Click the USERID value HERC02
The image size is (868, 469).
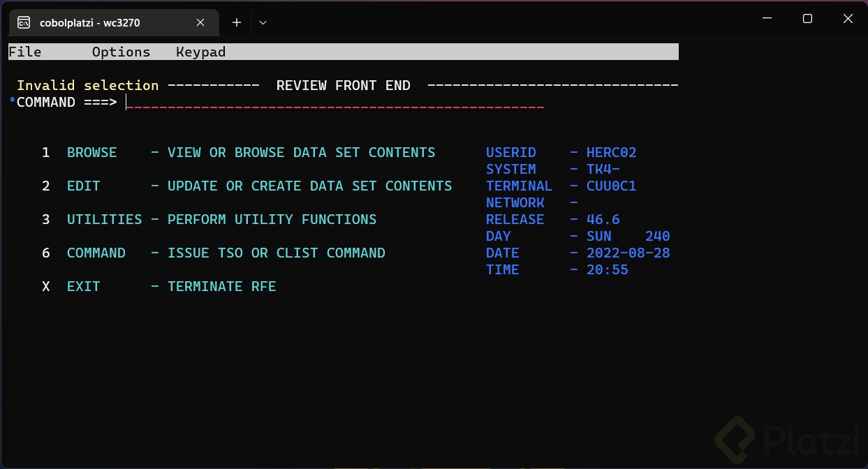pos(611,152)
